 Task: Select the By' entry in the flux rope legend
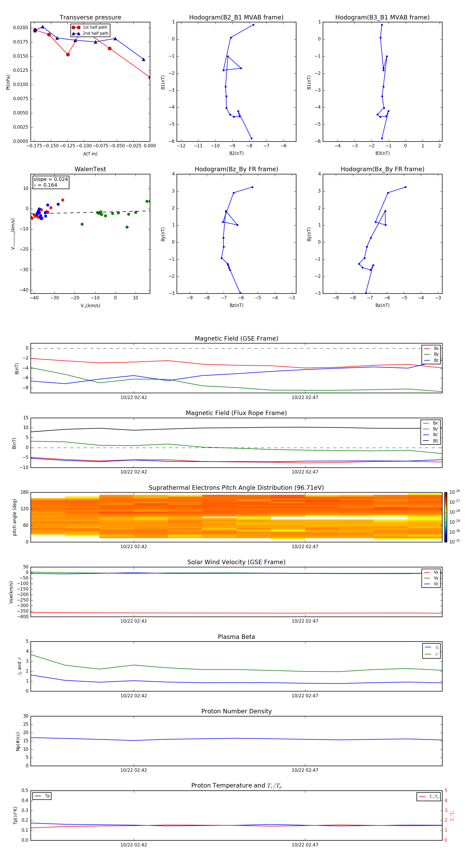[x=431, y=429]
